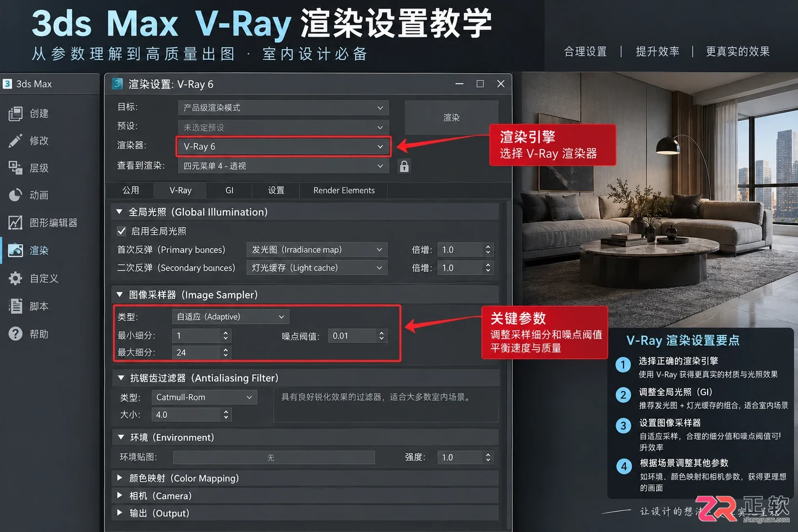The height and width of the screenshot is (532, 798).
Task: Switch to the Render Elements tab
Action: [x=344, y=190]
